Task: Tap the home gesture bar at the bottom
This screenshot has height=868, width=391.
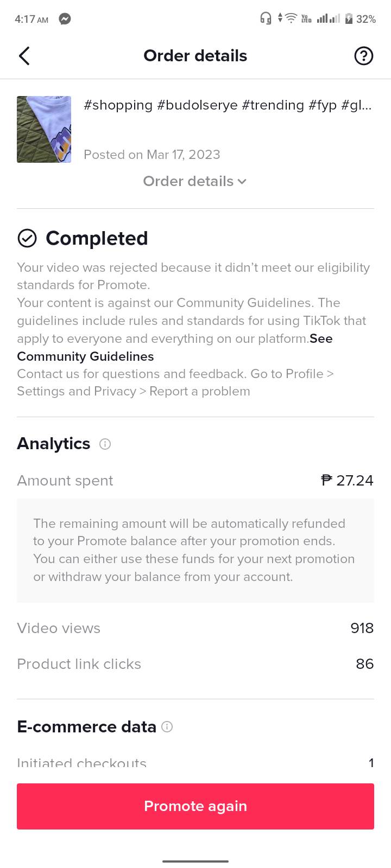Action: click(195, 861)
